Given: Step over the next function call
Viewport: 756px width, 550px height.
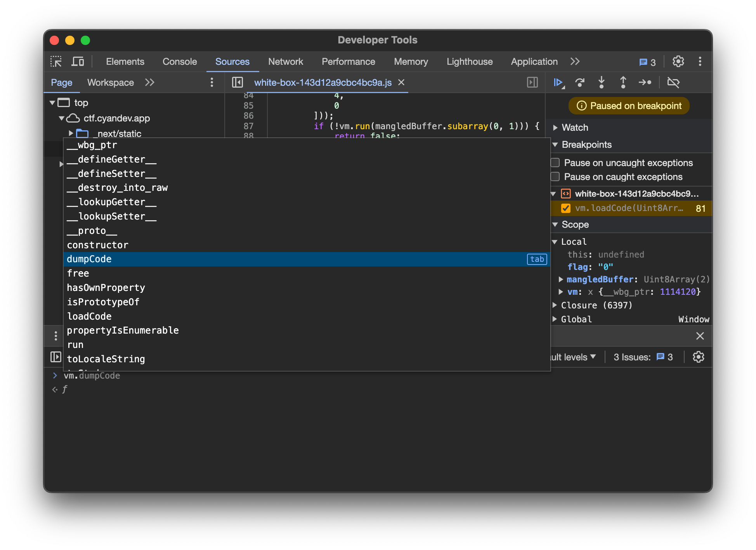Looking at the screenshot, I should click(580, 82).
